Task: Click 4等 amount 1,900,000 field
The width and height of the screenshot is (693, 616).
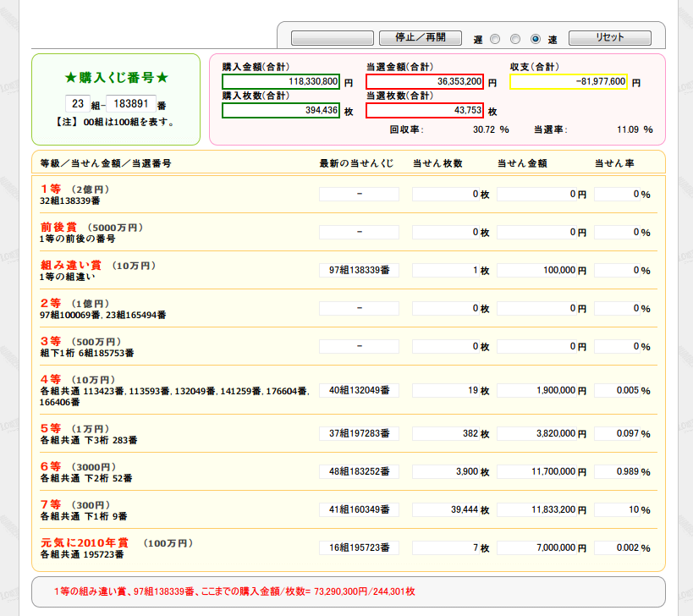Action: (537, 391)
